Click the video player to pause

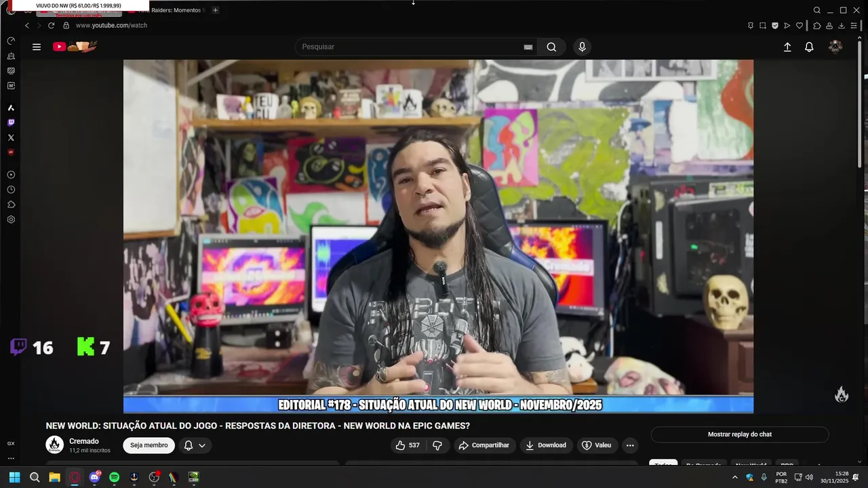click(x=438, y=236)
